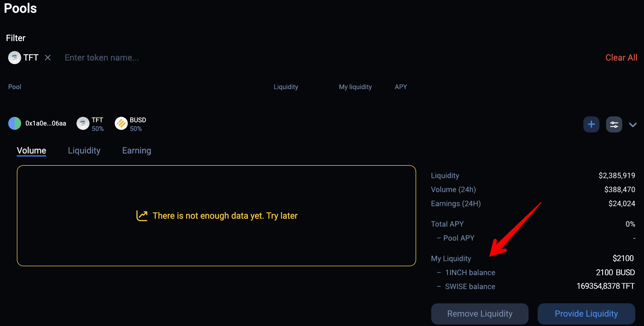Image resolution: width=644 pixels, height=326 pixels.
Task: Focus the Enter token name field
Action: (102, 58)
